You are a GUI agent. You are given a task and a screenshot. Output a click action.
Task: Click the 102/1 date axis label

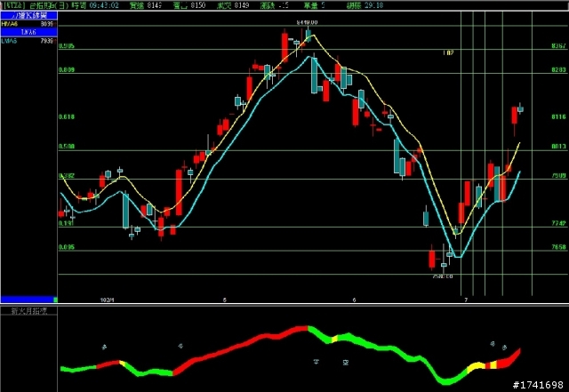click(107, 300)
